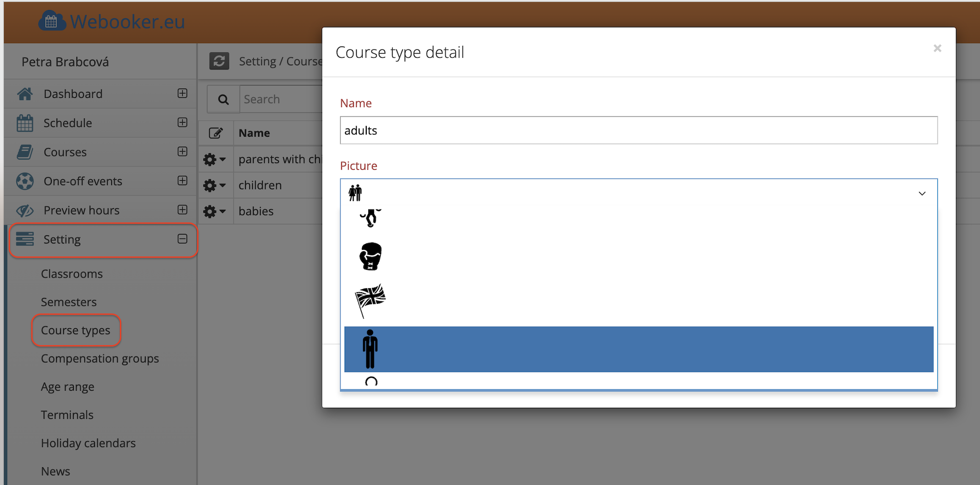Viewport: 980px width, 485px height.
Task: Click the couple icon in Picture field
Action: coord(355,193)
